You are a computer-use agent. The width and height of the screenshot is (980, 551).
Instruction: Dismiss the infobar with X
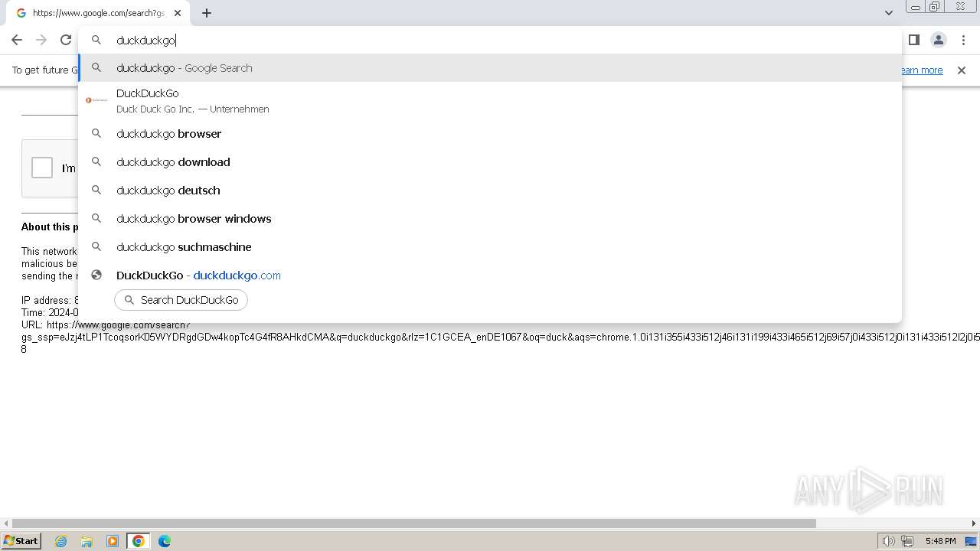(962, 70)
